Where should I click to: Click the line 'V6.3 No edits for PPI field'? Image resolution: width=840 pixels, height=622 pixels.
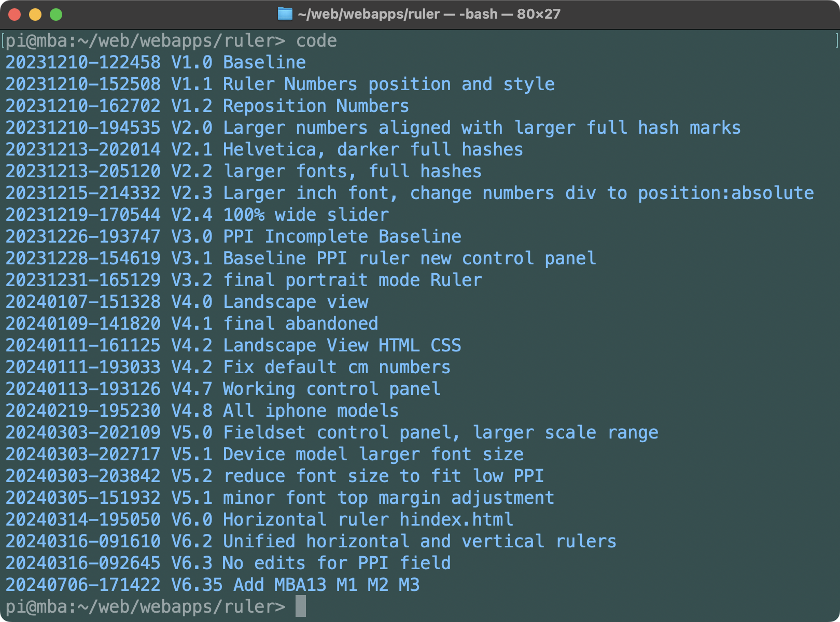tap(311, 563)
